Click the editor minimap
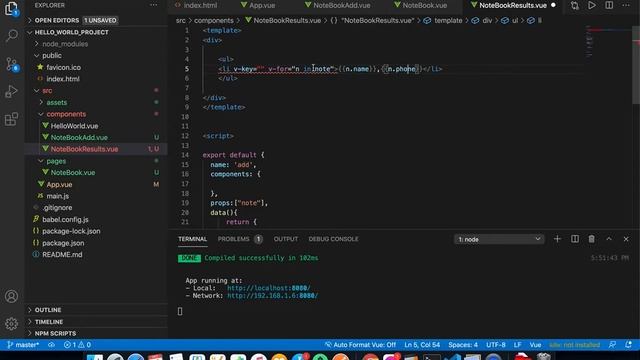This screenshot has height=360, width=640. click(x=608, y=41)
